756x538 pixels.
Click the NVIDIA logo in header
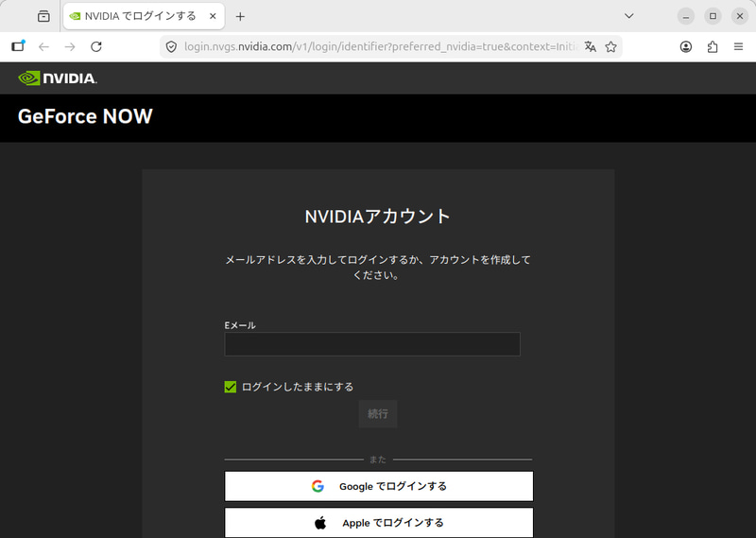coord(58,78)
